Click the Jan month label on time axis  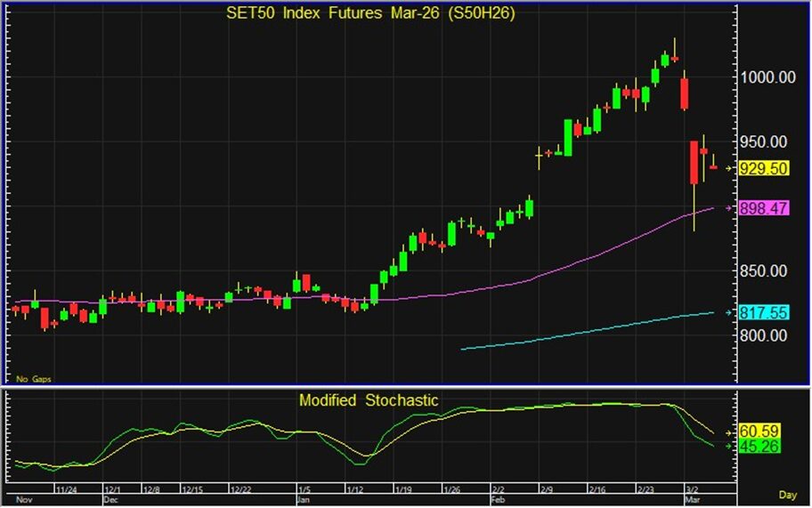click(x=304, y=500)
